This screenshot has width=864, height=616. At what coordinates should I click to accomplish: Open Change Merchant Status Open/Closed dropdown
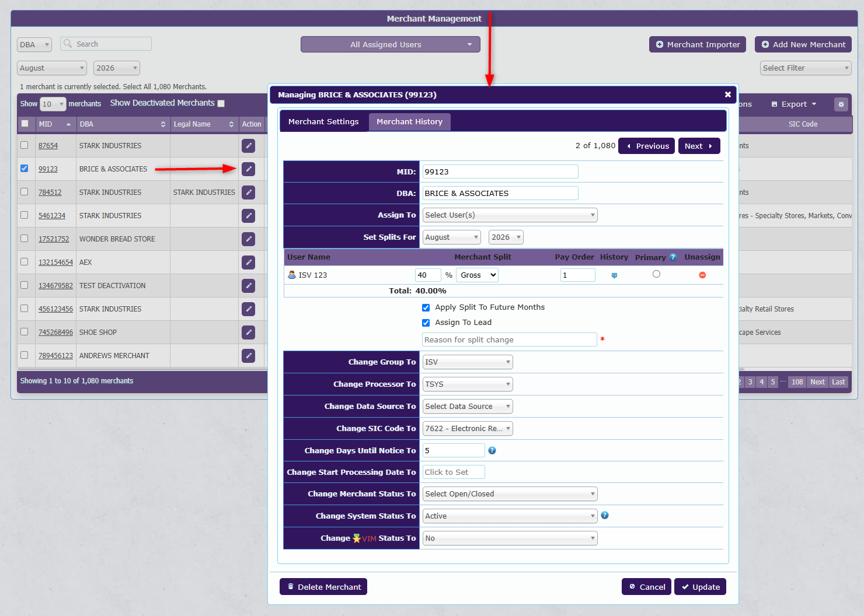(x=510, y=494)
